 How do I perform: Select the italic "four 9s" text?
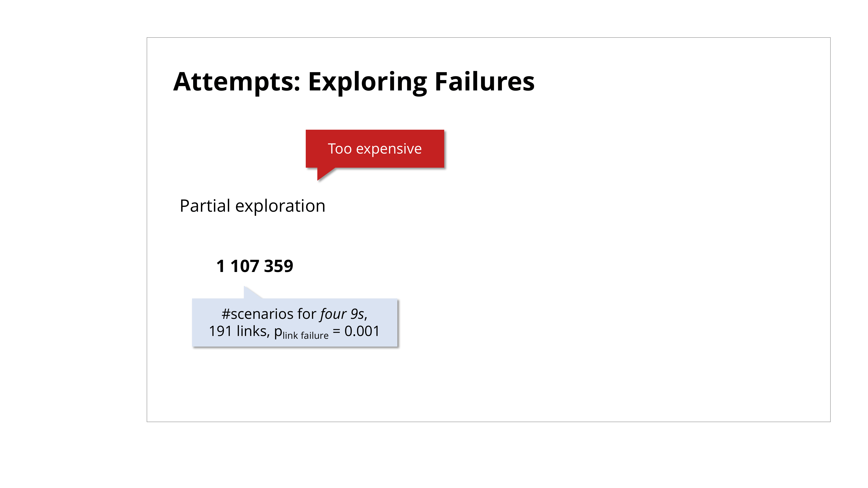(342, 314)
